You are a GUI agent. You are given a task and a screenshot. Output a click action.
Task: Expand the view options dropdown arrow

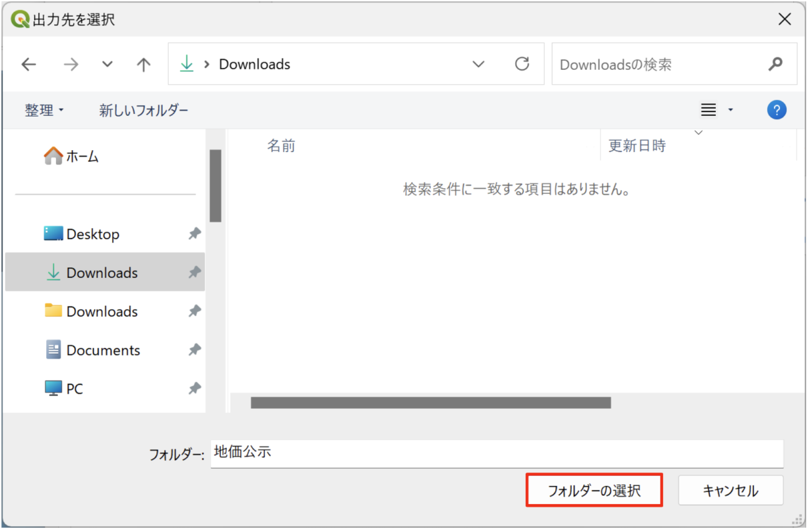click(x=730, y=110)
